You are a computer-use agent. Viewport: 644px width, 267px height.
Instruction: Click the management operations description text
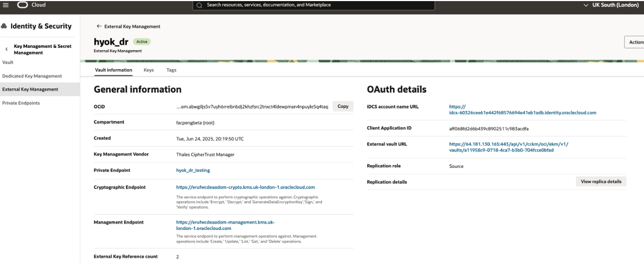point(246,239)
